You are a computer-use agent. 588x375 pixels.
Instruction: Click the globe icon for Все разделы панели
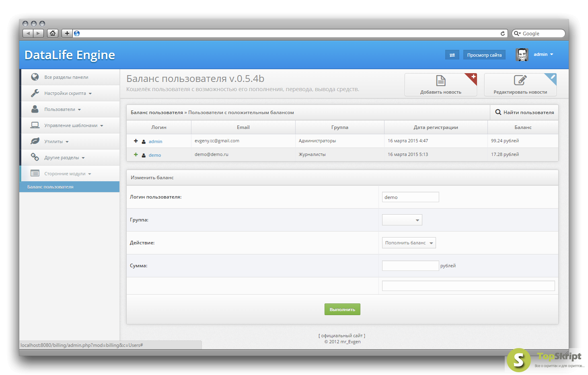(x=35, y=77)
